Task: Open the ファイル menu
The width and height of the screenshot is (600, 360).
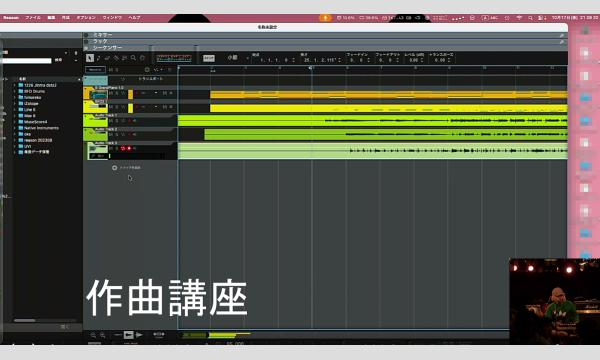Action: (x=33, y=18)
